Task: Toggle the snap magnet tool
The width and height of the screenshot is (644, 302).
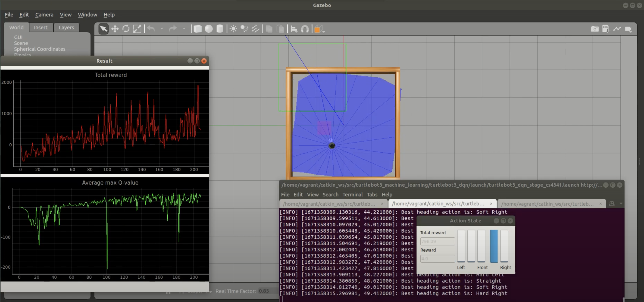Action: [x=305, y=29]
